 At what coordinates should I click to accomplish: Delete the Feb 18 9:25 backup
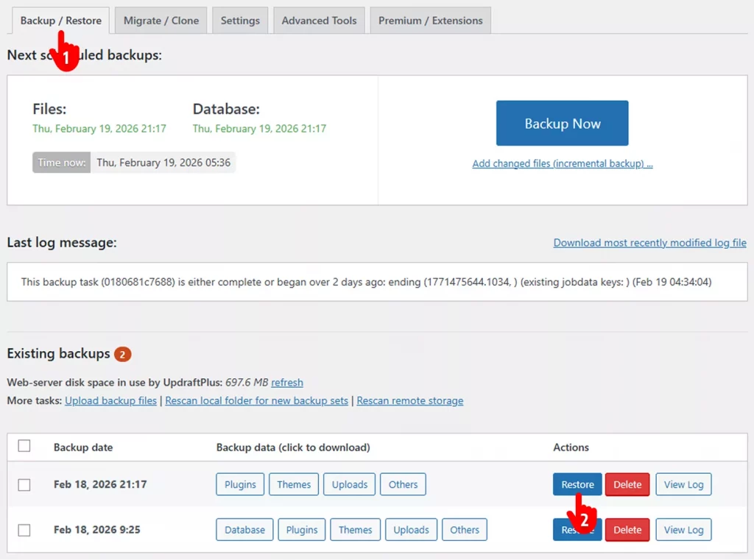627,530
